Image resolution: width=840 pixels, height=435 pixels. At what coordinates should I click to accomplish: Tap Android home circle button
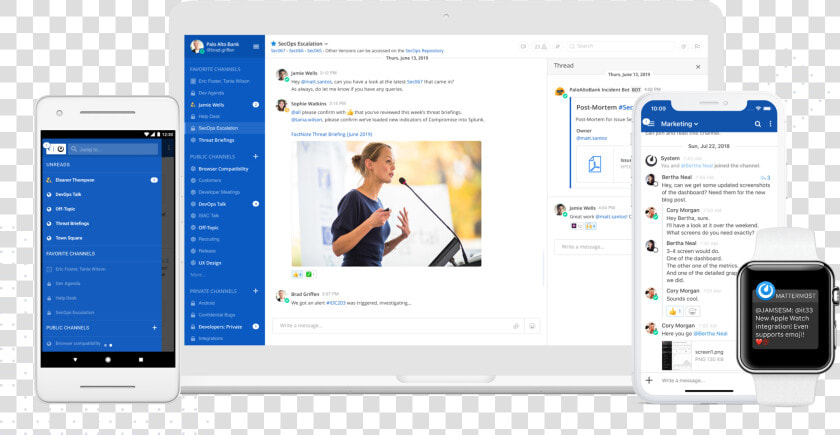pos(108,359)
